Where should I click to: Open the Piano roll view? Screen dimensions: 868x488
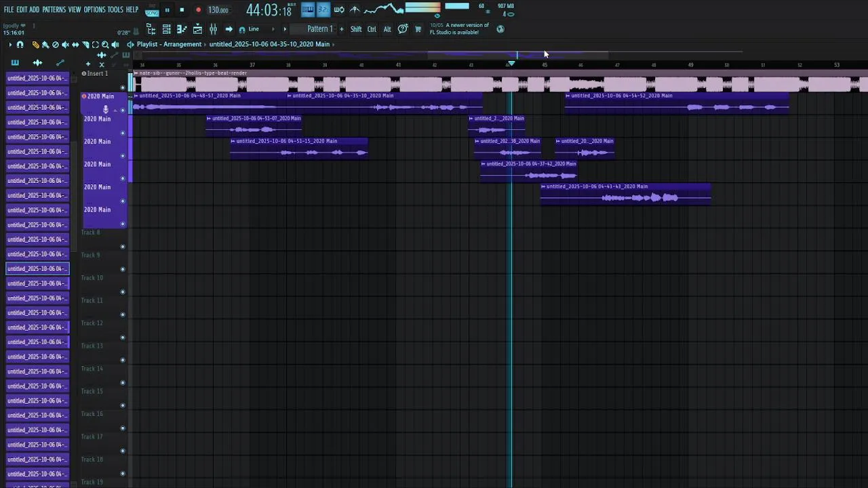click(181, 29)
